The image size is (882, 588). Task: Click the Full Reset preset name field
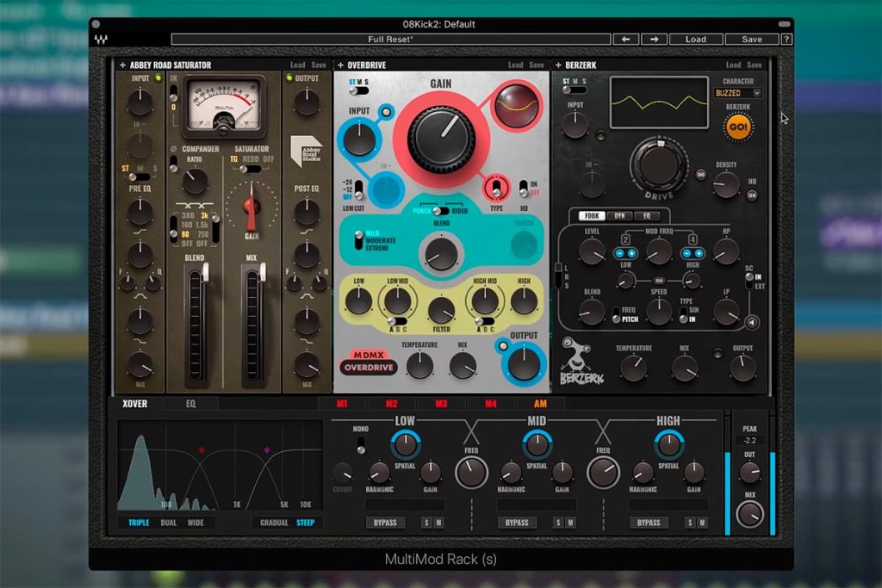(390, 40)
